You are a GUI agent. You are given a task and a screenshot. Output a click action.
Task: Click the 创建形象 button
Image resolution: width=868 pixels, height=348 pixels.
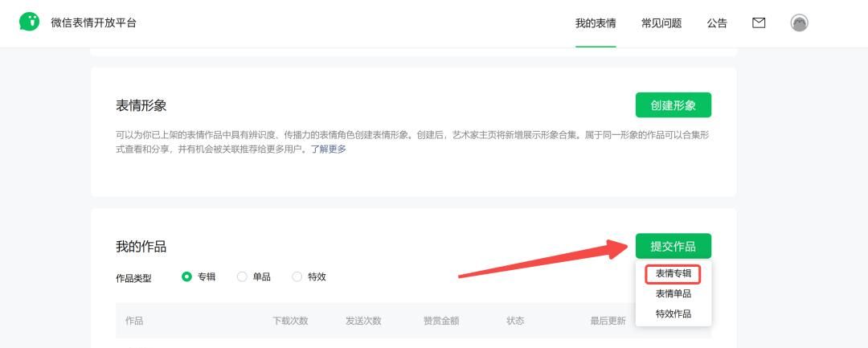[x=674, y=105]
